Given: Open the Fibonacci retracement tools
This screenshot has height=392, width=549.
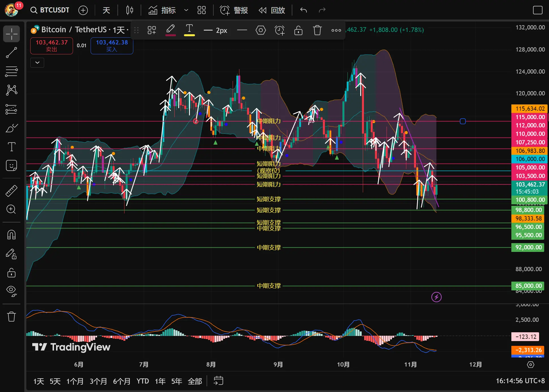Looking at the screenshot, I should pyautogui.click(x=11, y=71).
